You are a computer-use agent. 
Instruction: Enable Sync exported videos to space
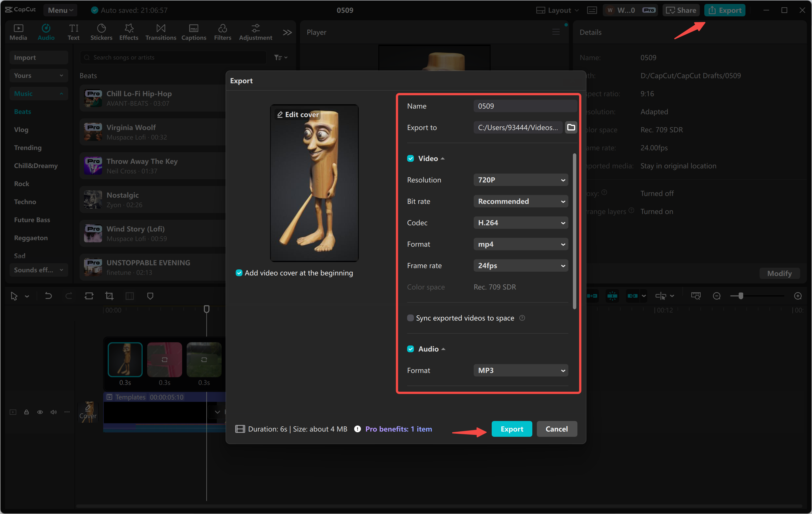[411, 318]
